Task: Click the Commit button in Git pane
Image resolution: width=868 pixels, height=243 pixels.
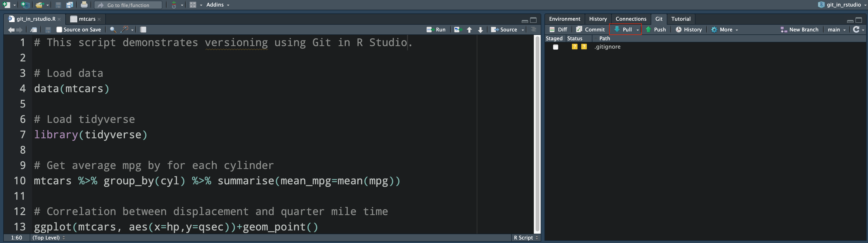Action: coord(590,30)
